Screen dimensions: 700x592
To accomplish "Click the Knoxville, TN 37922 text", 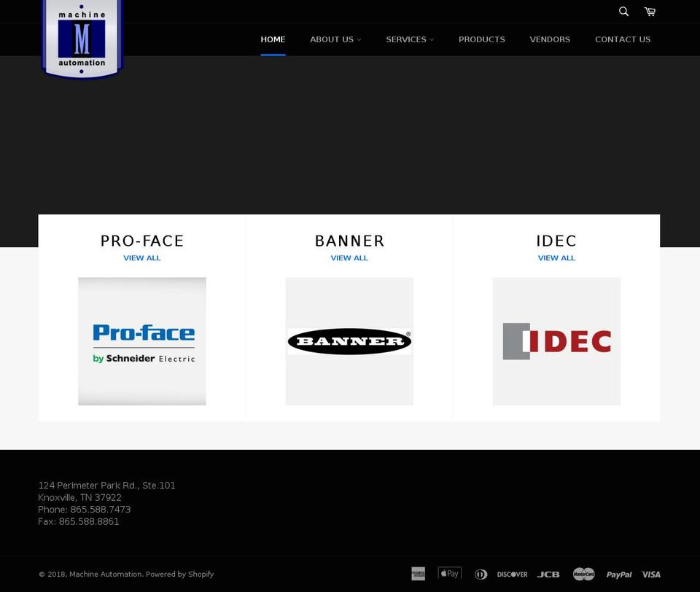I will point(79,497).
